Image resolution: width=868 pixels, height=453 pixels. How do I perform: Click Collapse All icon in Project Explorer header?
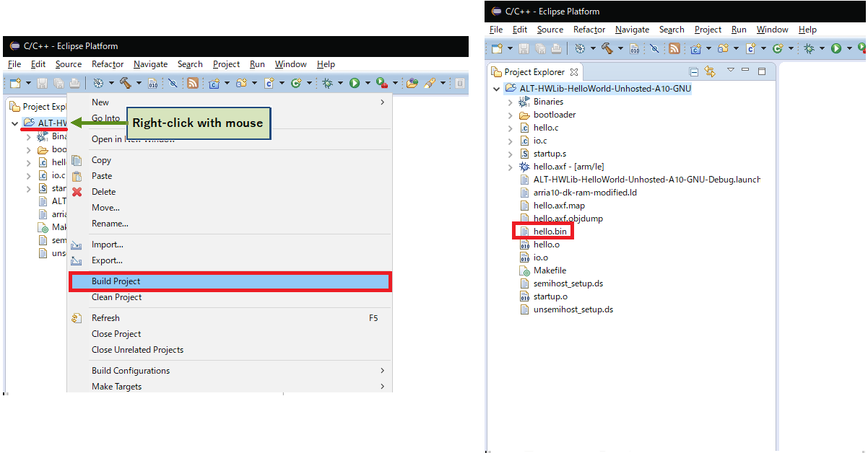click(694, 71)
